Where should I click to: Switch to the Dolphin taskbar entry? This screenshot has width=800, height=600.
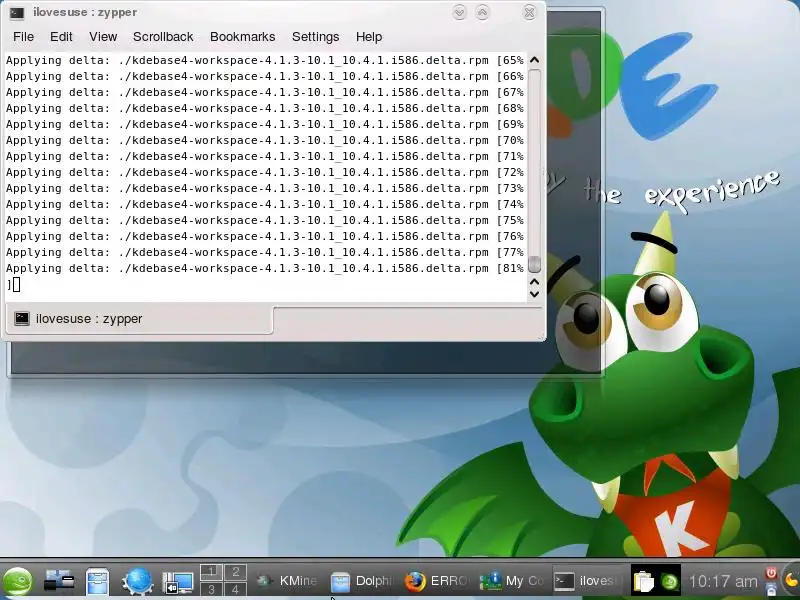[362, 581]
